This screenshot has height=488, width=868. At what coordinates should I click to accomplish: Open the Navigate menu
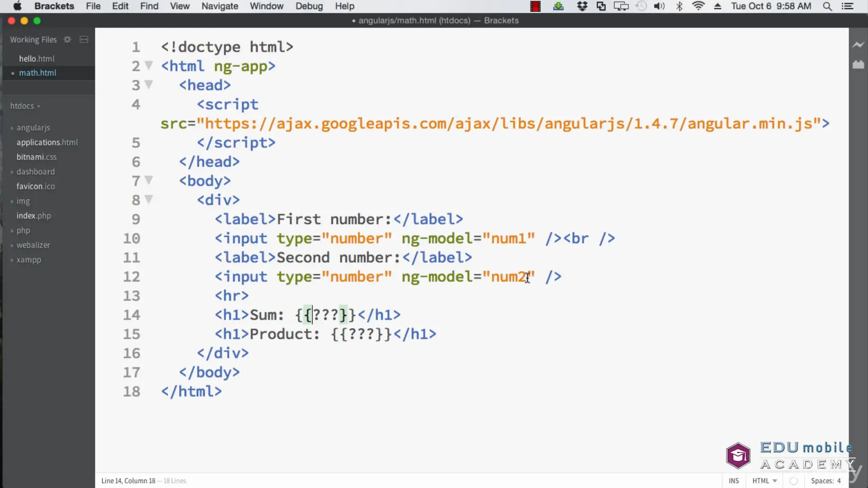point(220,6)
